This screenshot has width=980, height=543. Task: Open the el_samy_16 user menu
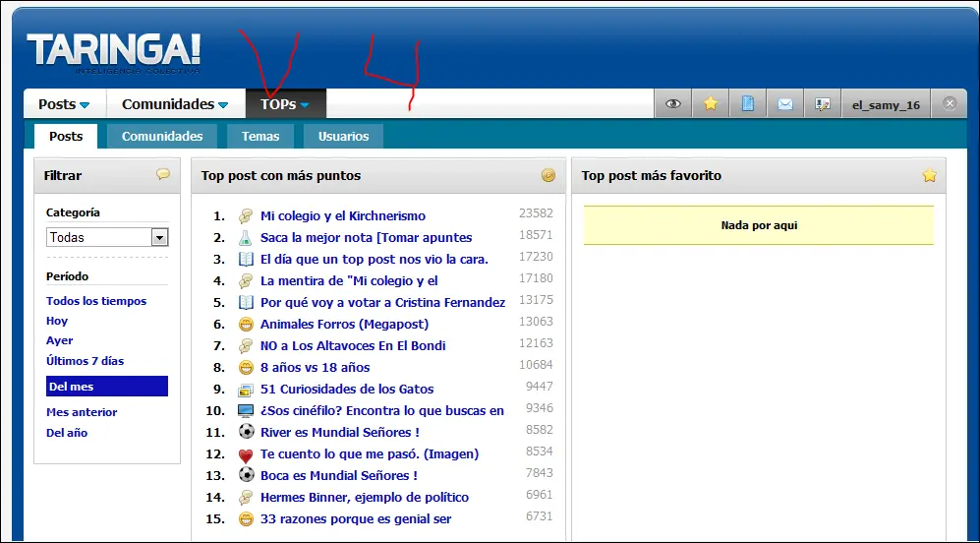coord(886,104)
